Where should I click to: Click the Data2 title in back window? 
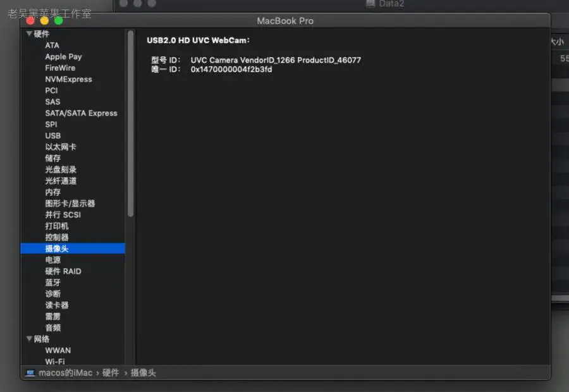click(391, 4)
